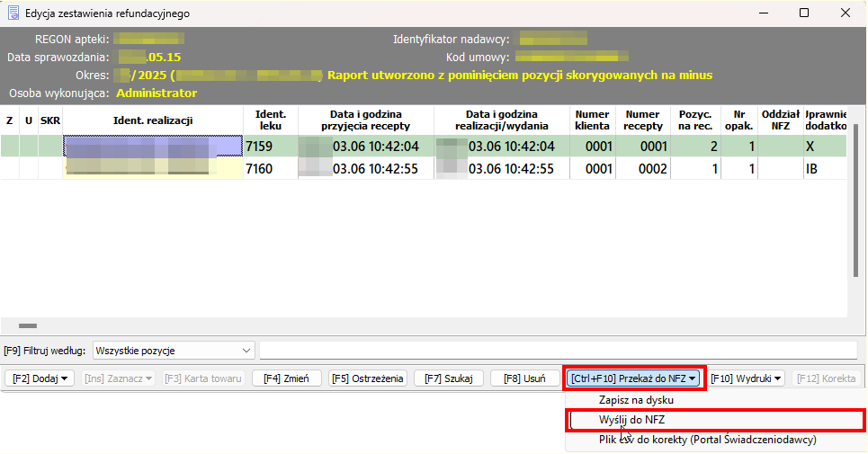Screen dimensions: 868x454
Task: Select 'Plik csv do korekty' menu entry
Action: (706, 441)
